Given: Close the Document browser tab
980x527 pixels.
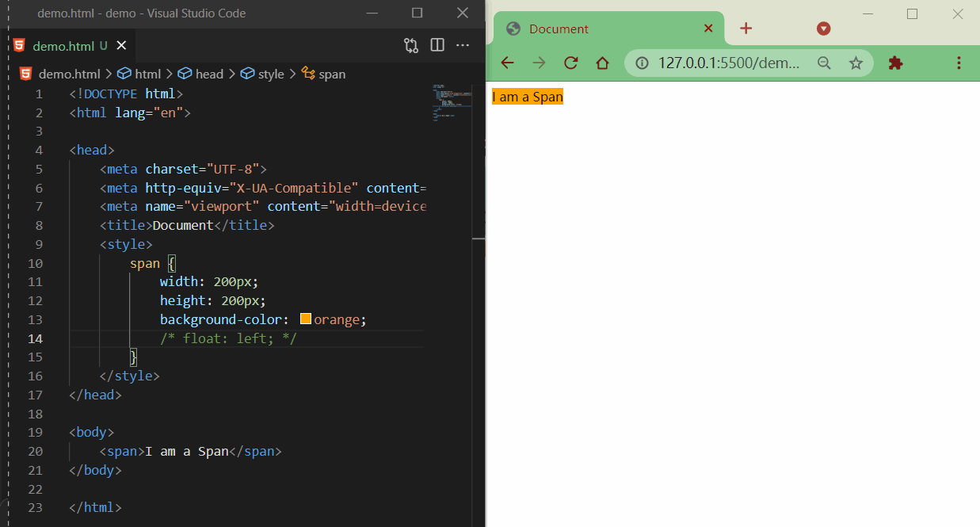Looking at the screenshot, I should pos(708,29).
